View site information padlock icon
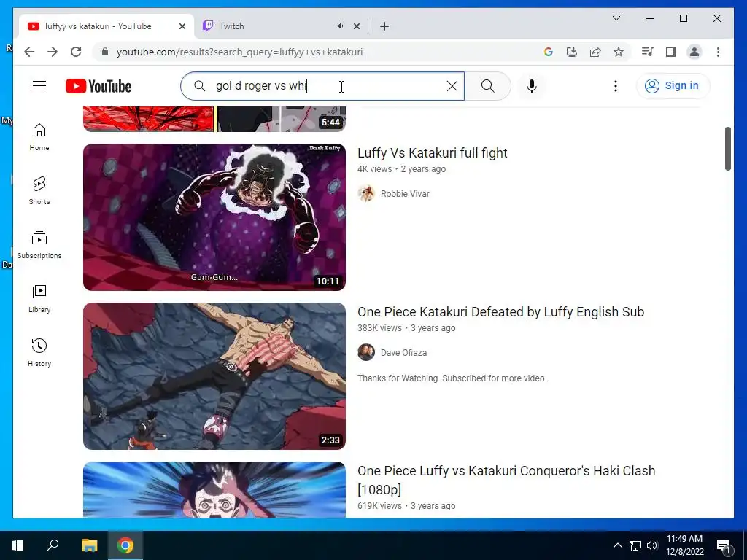 pyautogui.click(x=105, y=52)
